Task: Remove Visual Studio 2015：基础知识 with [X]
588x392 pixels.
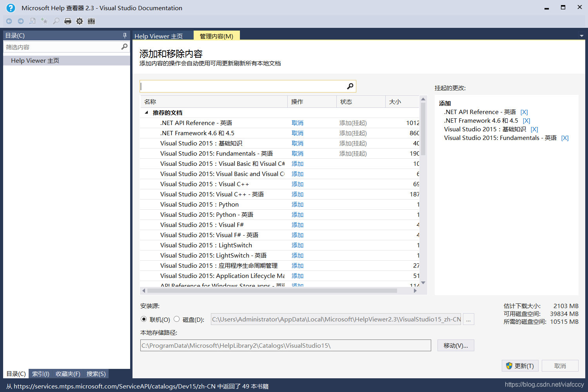Action: click(x=534, y=129)
